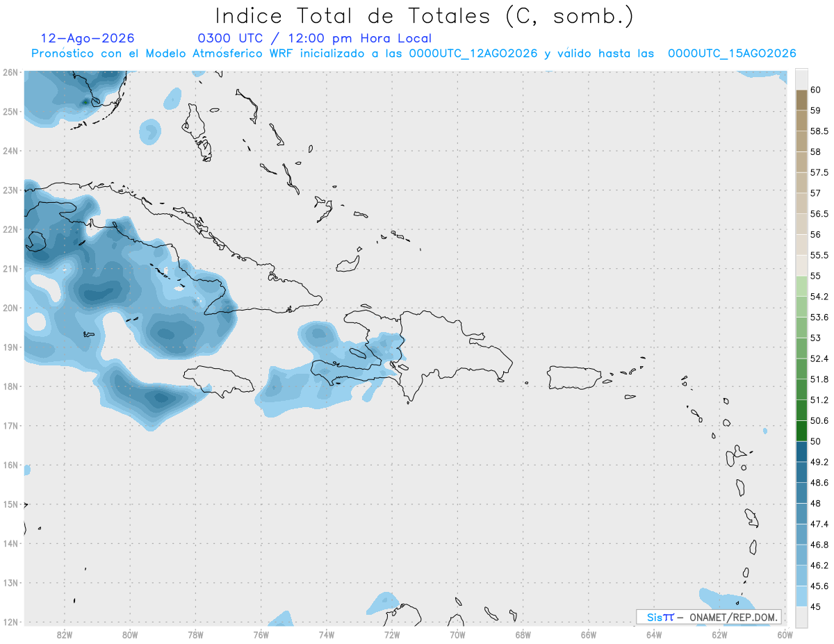Click the 'SisTT – ONAMET/REP.DOM.' credit box
The image size is (834, 644).
pyautogui.click(x=709, y=617)
